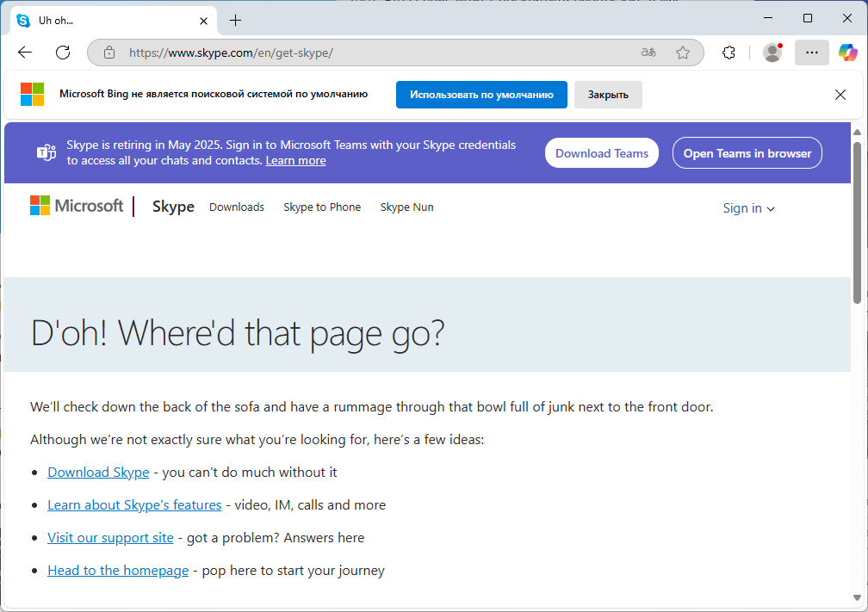868x612 pixels.
Task: Click Open Teams in browser button
Action: point(747,153)
